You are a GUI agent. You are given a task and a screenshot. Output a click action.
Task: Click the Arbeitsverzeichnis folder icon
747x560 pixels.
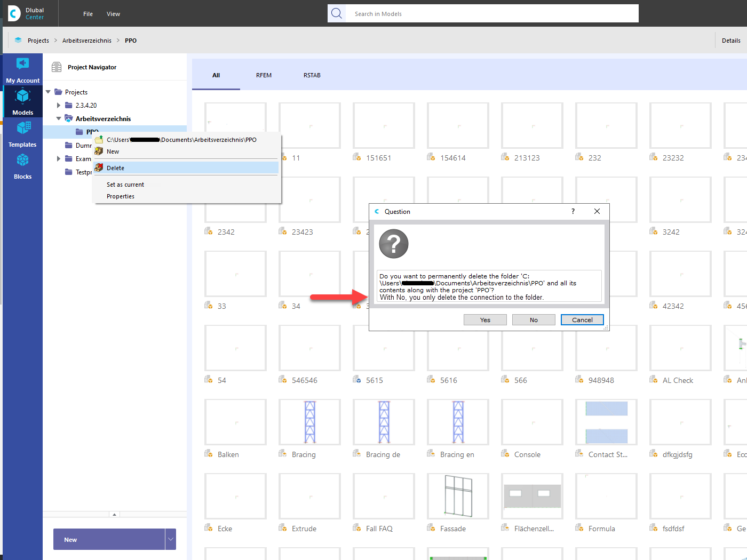pyautogui.click(x=68, y=118)
